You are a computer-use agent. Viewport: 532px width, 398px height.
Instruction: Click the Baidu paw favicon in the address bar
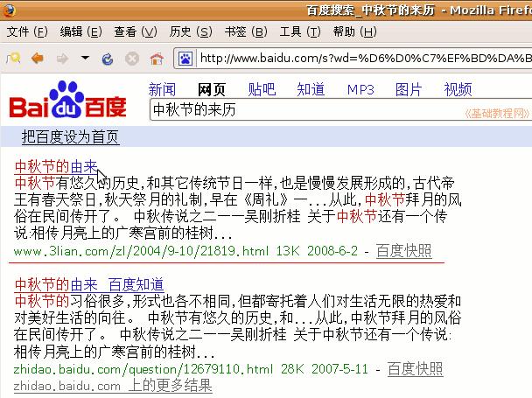point(185,59)
